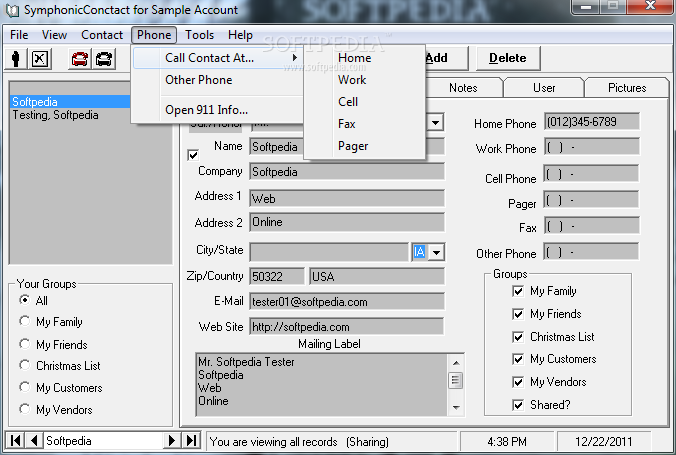
Task: Click the SymphonicContact book icon in the title bar
Action: click(12, 10)
